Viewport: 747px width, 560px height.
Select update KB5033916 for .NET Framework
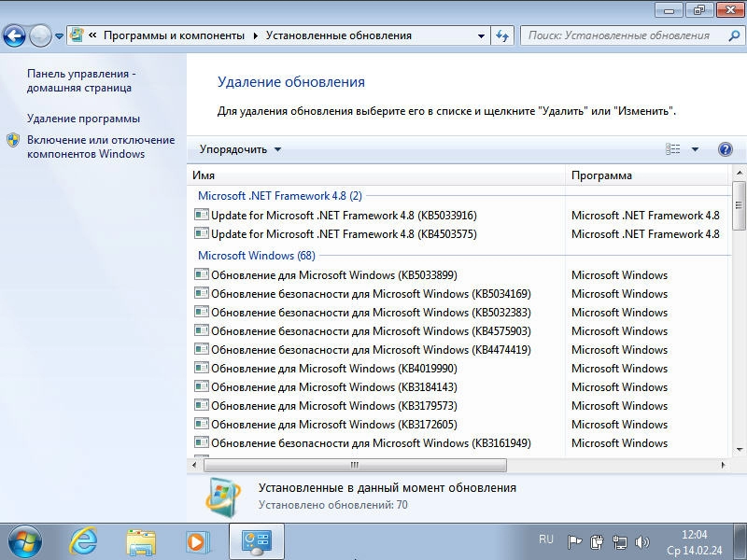click(x=344, y=216)
